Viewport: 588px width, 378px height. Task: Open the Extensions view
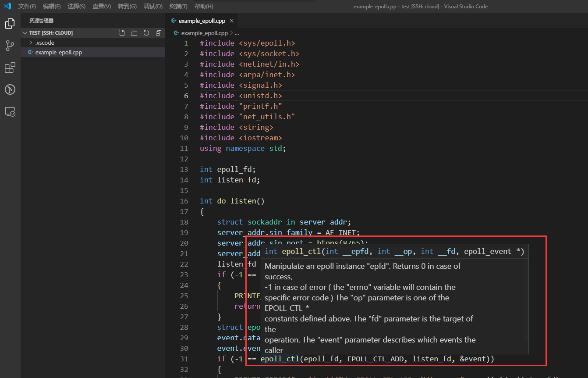(x=10, y=67)
